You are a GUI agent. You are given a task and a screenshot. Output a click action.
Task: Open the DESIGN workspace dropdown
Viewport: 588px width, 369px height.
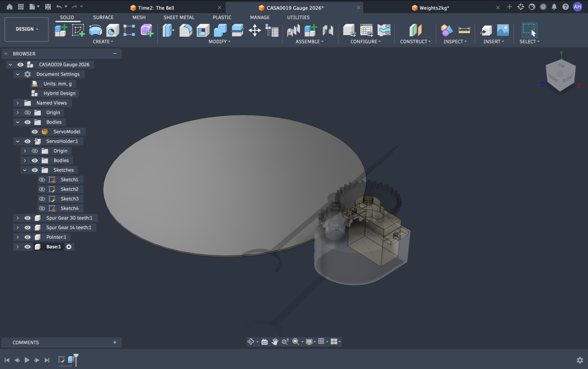coord(27,29)
